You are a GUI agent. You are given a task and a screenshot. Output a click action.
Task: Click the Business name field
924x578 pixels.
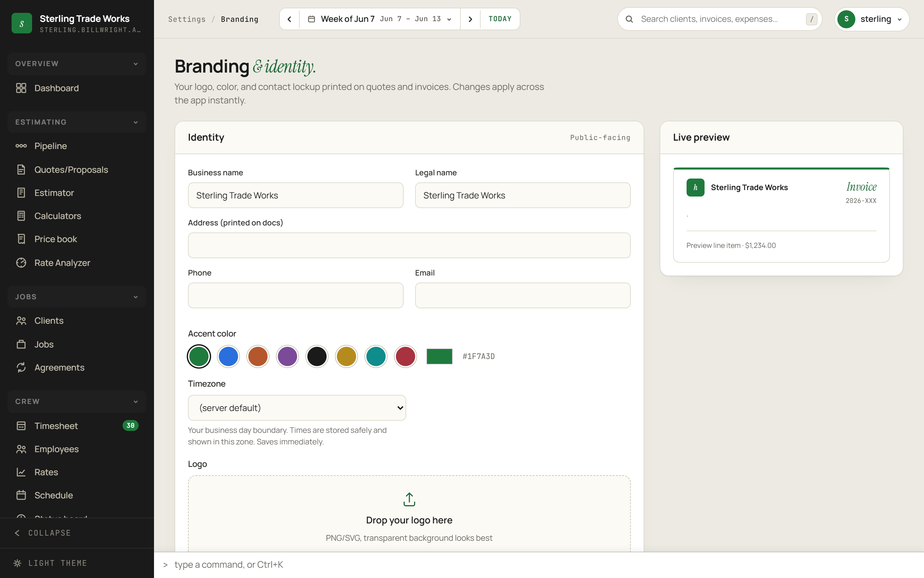pos(295,195)
